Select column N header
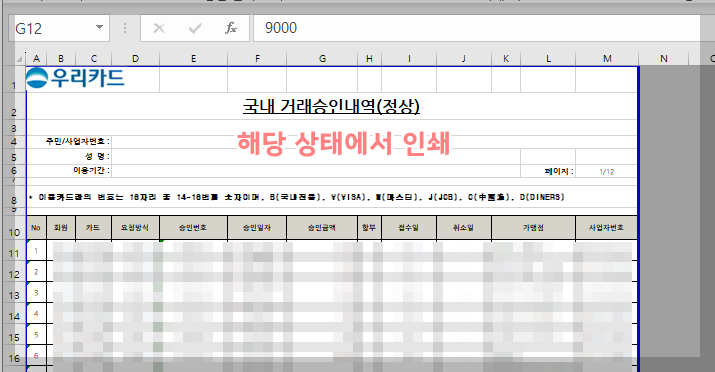This screenshot has height=372, width=715. [x=663, y=59]
